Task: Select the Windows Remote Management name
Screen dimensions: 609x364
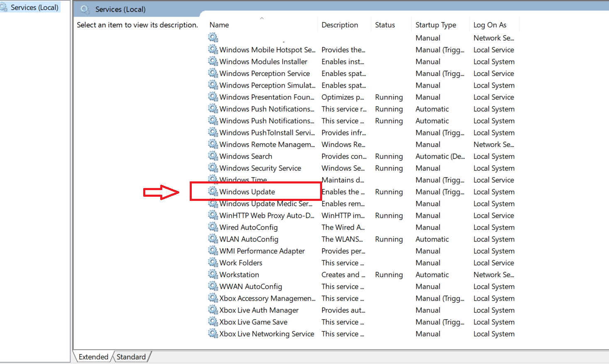Action: (x=267, y=144)
